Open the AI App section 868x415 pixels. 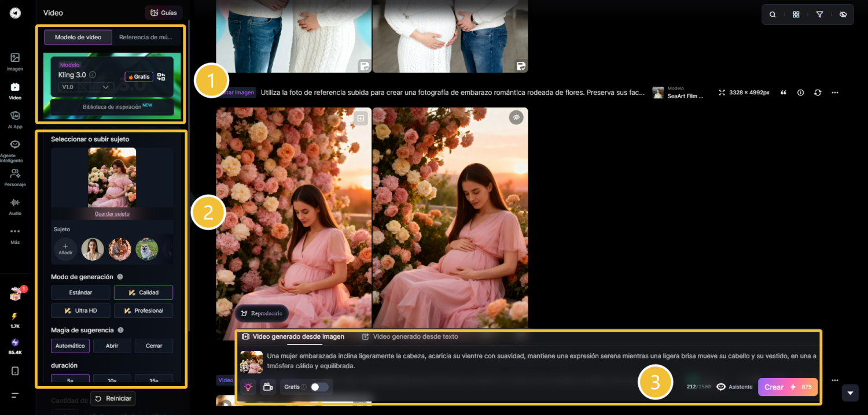coord(15,120)
